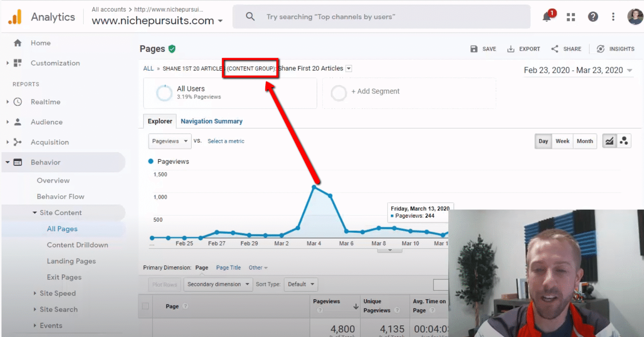The image size is (644, 337).
Task: Click help icon under Pageviews column header
Action: pos(320,310)
